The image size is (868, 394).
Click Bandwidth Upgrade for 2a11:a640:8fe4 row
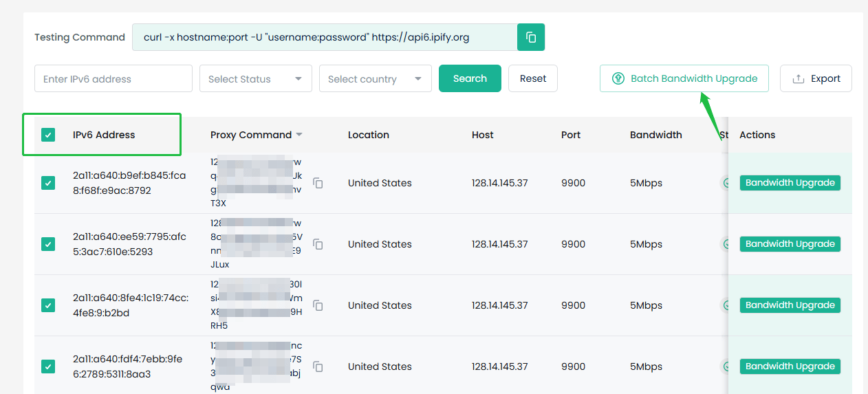click(790, 305)
